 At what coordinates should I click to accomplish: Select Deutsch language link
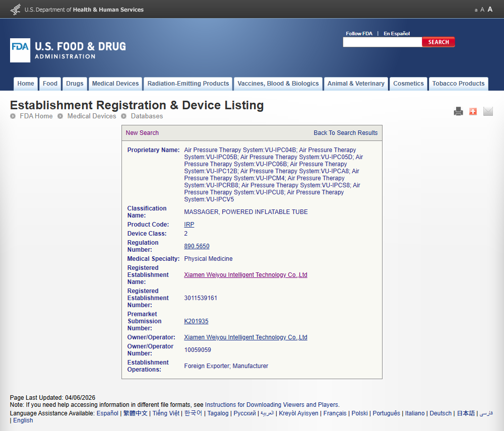pos(440,413)
